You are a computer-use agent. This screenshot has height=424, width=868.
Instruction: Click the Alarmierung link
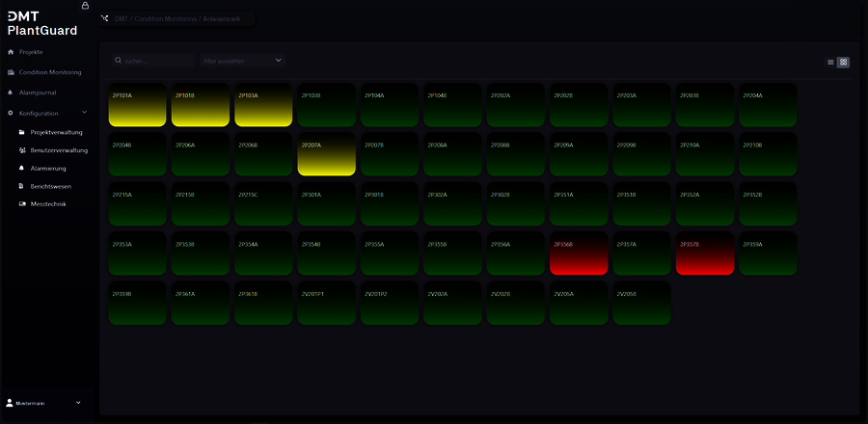tap(48, 168)
